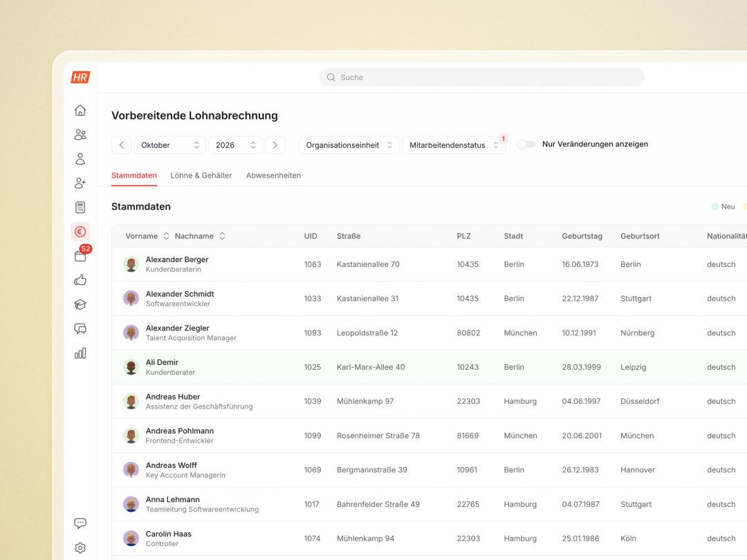The width and height of the screenshot is (747, 560).
Task: Click the green Neu legend dot
Action: [715, 207]
